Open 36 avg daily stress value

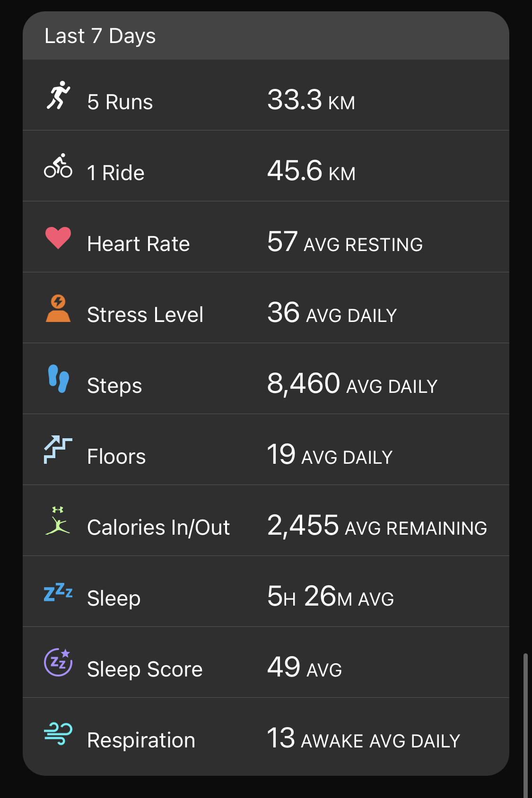pyautogui.click(x=332, y=313)
